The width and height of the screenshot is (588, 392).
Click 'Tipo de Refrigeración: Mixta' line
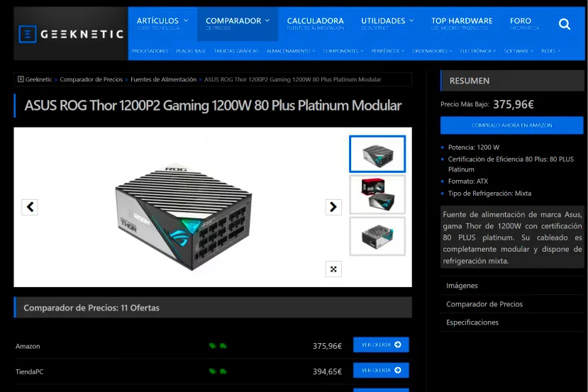489,194
